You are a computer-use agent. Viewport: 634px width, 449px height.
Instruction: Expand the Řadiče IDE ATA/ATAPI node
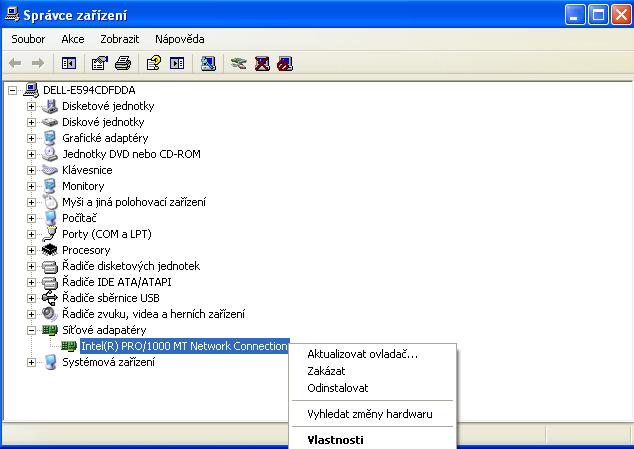coord(31,282)
